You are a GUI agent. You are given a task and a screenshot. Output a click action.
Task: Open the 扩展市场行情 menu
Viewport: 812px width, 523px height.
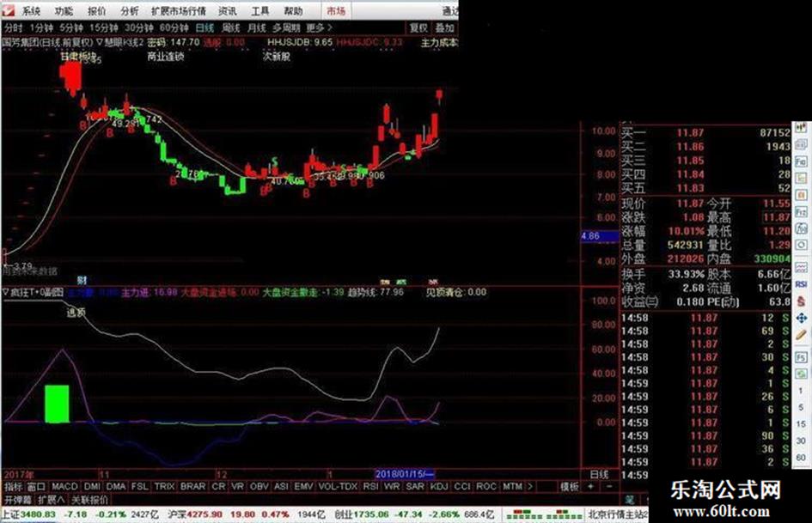tap(179, 10)
